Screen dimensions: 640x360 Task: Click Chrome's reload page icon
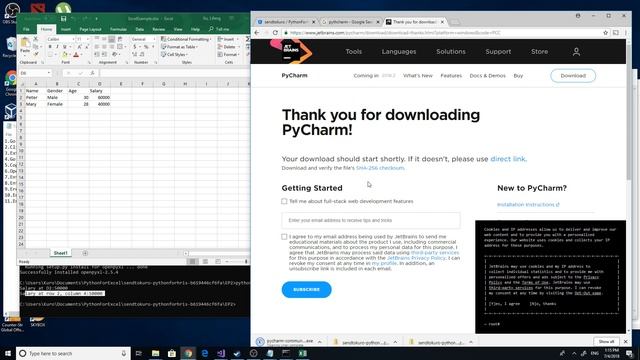(x=276, y=33)
